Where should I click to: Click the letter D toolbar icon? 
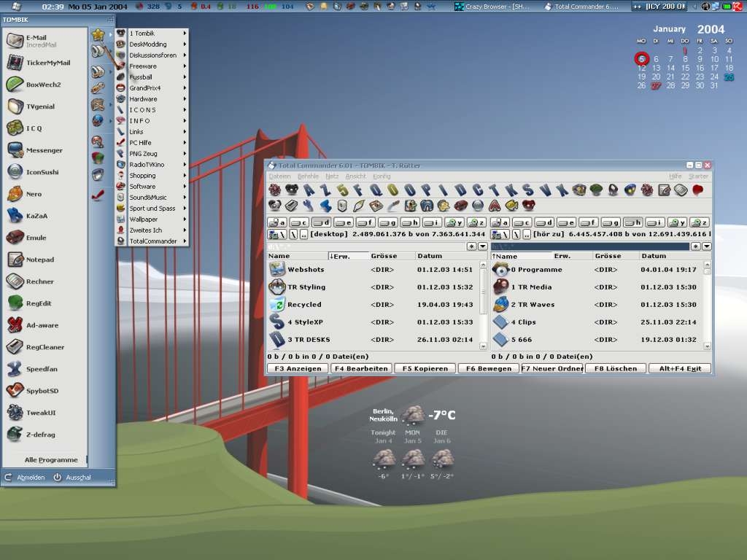tap(460, 190)
